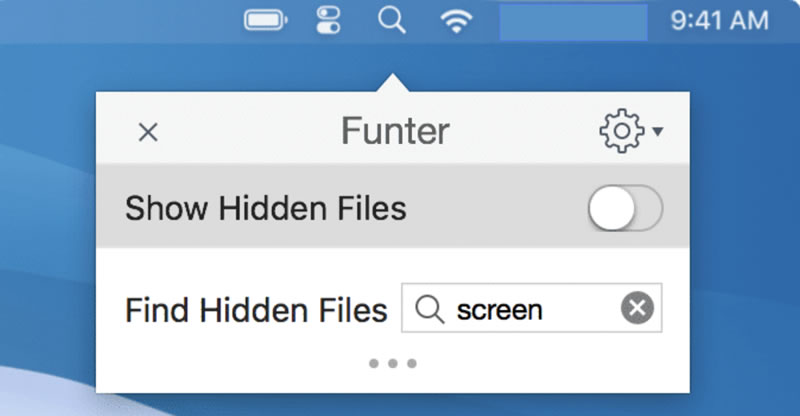Image resolution: width=800 pixels, height=416 pixels.
Task: Click the highlighted blue menu bar item
Action: pyautogui.click(x=573, y=22)
